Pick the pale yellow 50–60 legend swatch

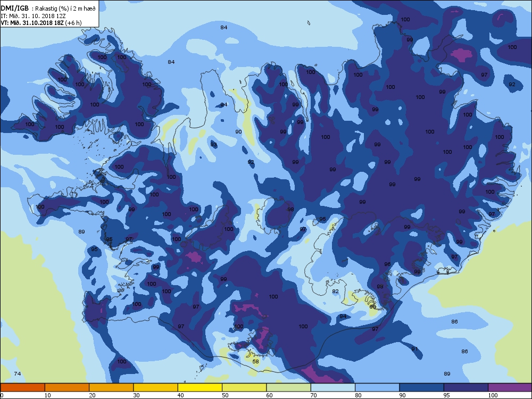click(x=244, y=387)
